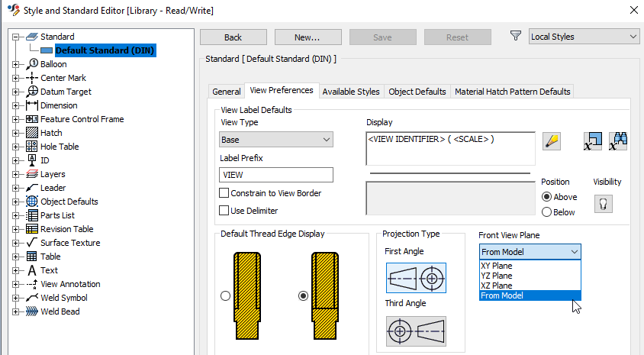Select XY Plane from the list
The width and height of the screenshot is (644, 355).
530,266
